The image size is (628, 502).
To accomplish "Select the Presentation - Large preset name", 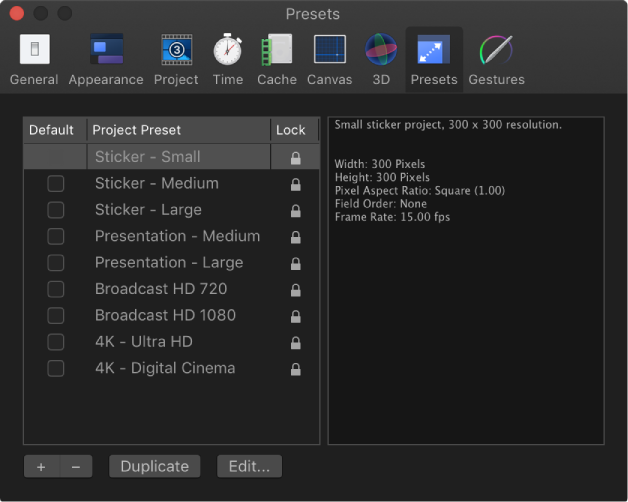I will (169, 263).
